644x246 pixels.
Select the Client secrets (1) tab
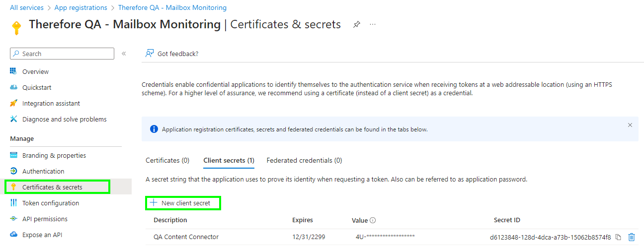[x=229, y=160]
